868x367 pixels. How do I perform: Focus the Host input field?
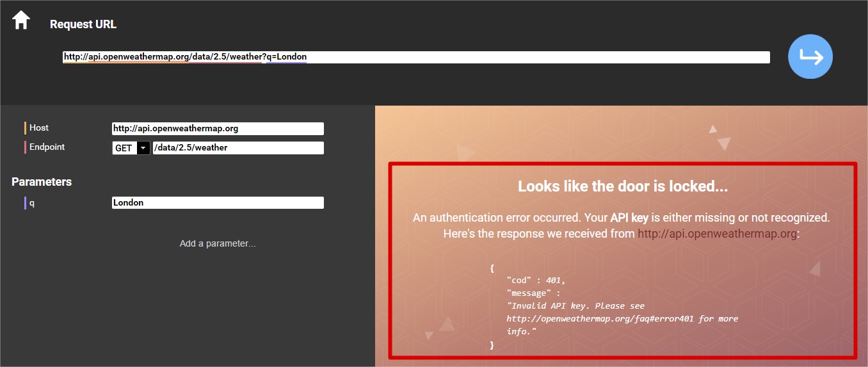[218, 129]
